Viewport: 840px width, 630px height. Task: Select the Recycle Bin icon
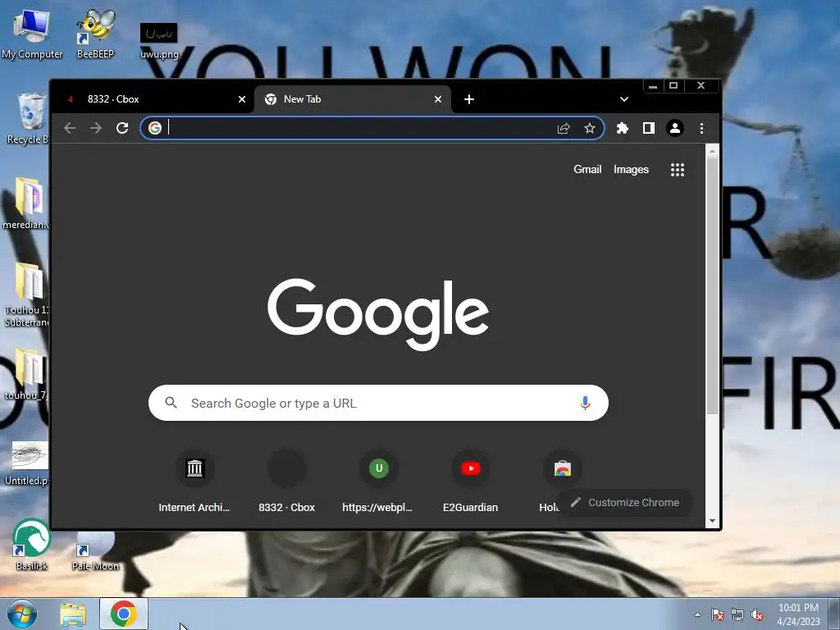click(x=28, y=119)
